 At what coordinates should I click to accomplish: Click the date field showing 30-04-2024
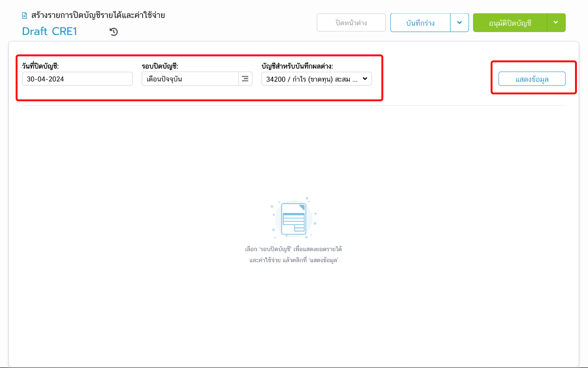click(x=77, y=79)
